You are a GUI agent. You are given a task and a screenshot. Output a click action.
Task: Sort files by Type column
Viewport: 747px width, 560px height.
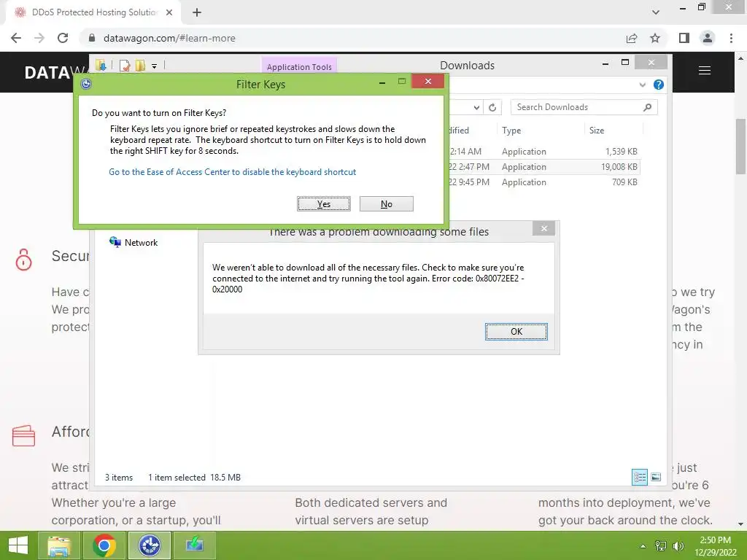tap(511, 131)
